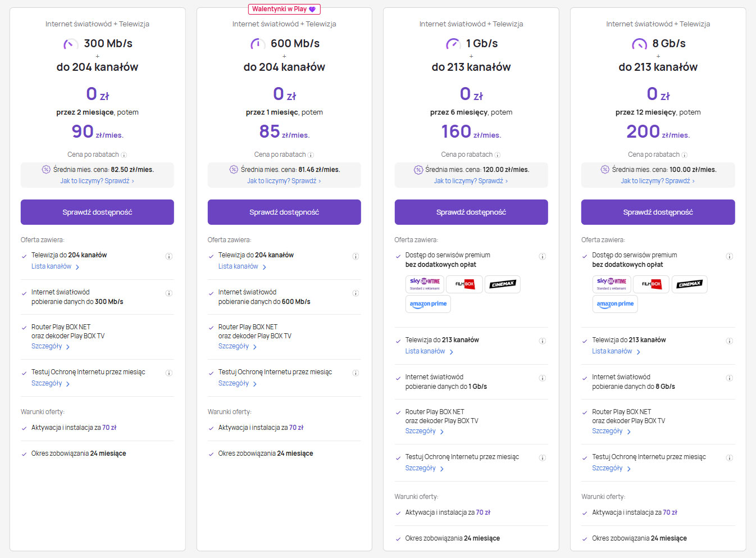Viewport: 756px width, 558px height.
Task: Click Sprawdź dostępność for 300 Mb/s plan
Action: pyautogui.click(x=97, y=212)
